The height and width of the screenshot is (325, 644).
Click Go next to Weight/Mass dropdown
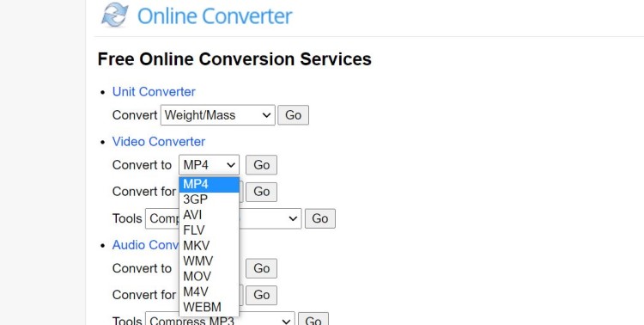pyautogui.click(x=294, y=115)
